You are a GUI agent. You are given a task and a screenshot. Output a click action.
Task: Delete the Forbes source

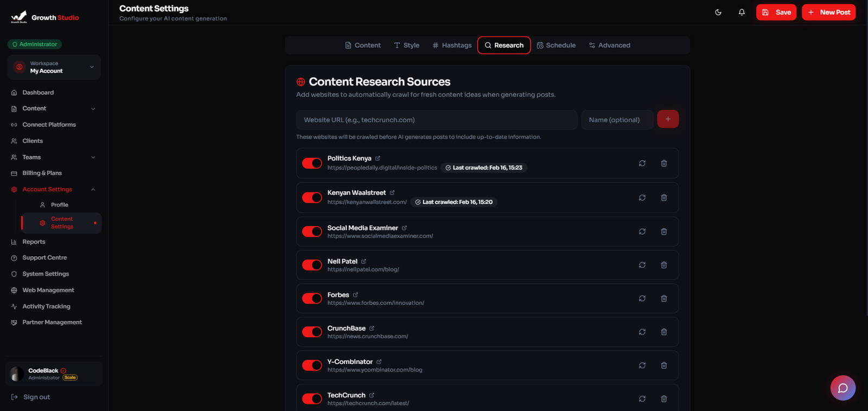pyautogui.click(x=664, y=298)
